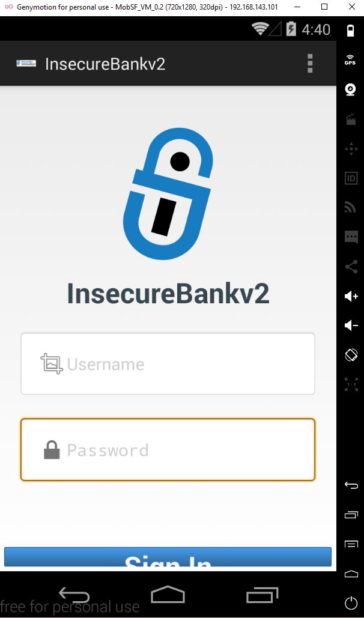Click the Genymotion sidebar menu button

(x=351, y=544)
